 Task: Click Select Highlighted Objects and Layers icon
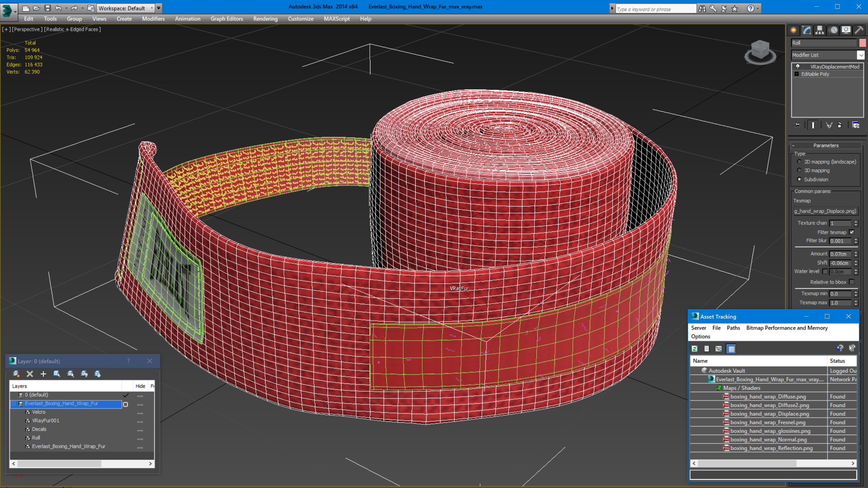[x=57, y=373]
